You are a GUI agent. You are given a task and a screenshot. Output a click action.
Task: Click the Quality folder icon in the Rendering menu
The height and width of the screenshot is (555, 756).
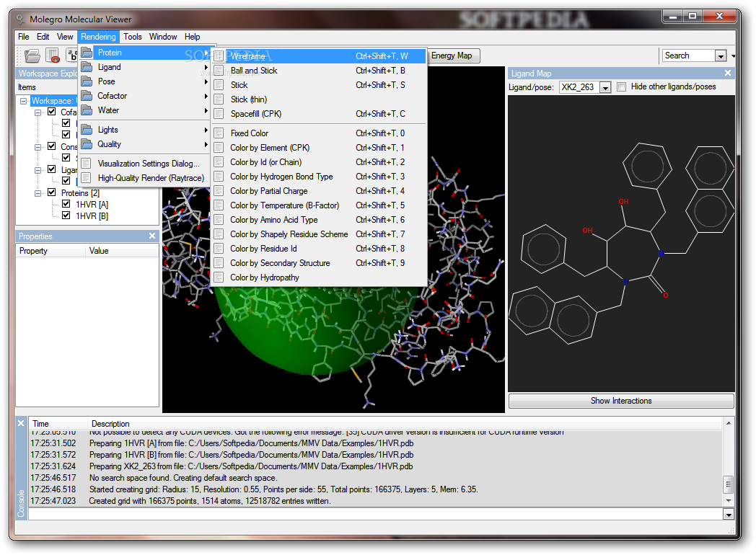click(87, 144)
